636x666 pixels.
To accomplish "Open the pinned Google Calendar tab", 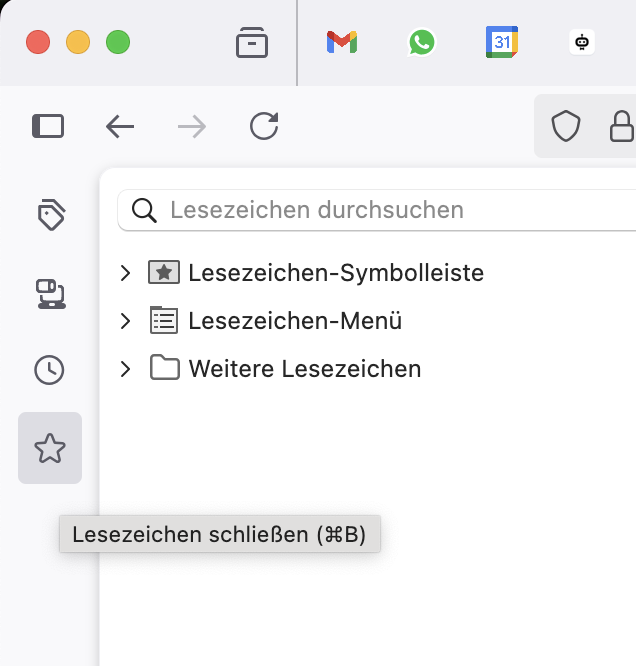I will click(x=502, y=42).
